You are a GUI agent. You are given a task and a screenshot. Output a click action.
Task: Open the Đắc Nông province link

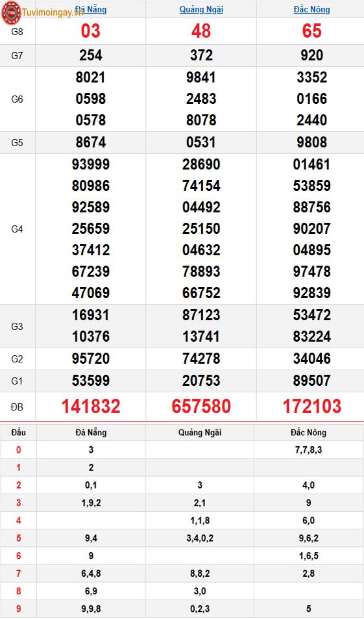[311, 9]
